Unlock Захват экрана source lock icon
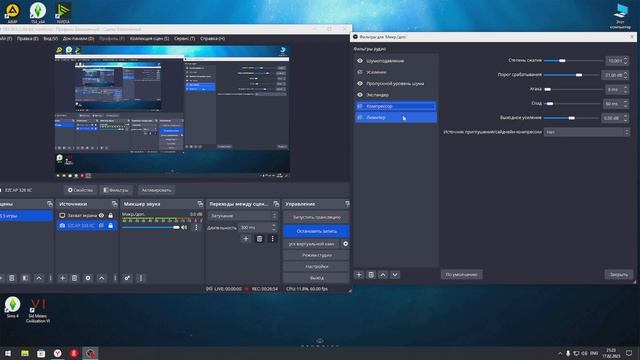 pos(111,215)
